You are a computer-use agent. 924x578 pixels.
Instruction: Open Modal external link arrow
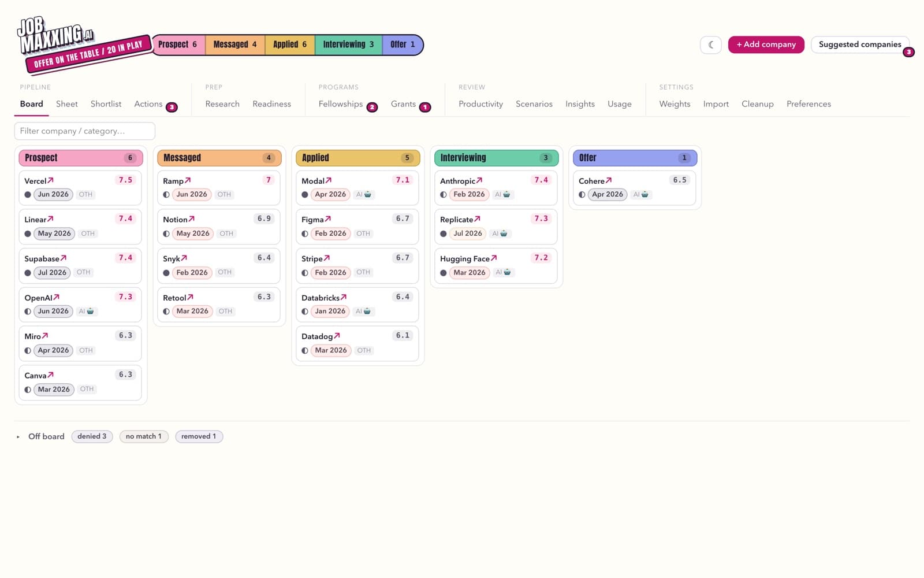point(329,180)
